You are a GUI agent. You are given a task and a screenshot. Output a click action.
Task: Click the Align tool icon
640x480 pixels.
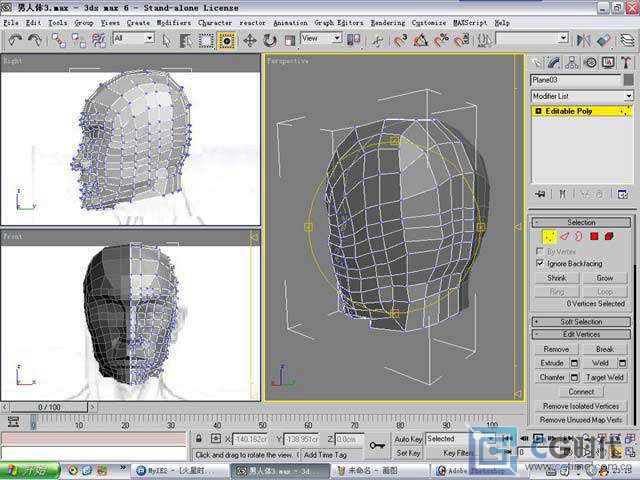tap(603, 40)
